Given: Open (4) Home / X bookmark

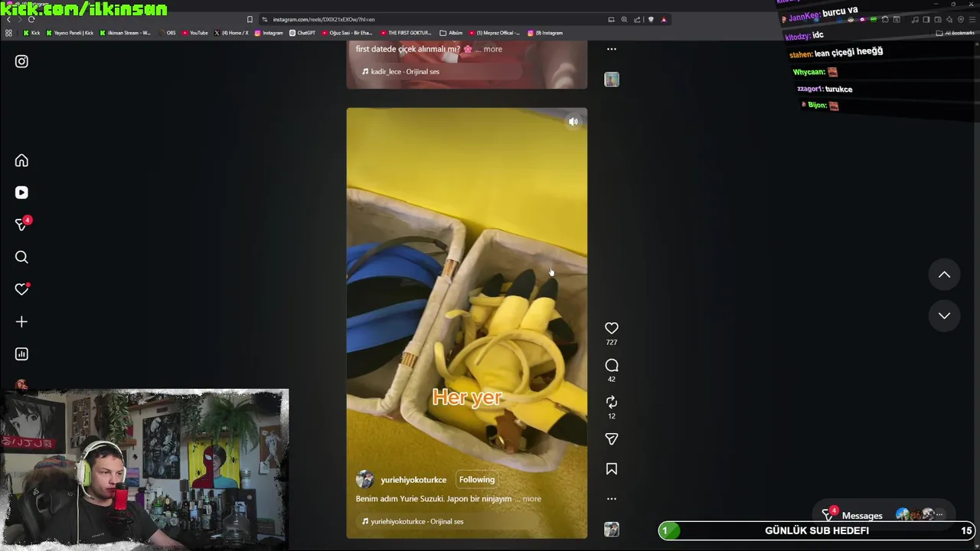Looking at the screenshot, I should [x=231, y=33].
